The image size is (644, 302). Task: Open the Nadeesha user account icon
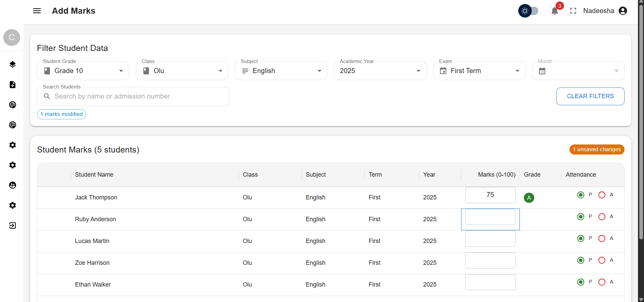(x=623, y=11)
